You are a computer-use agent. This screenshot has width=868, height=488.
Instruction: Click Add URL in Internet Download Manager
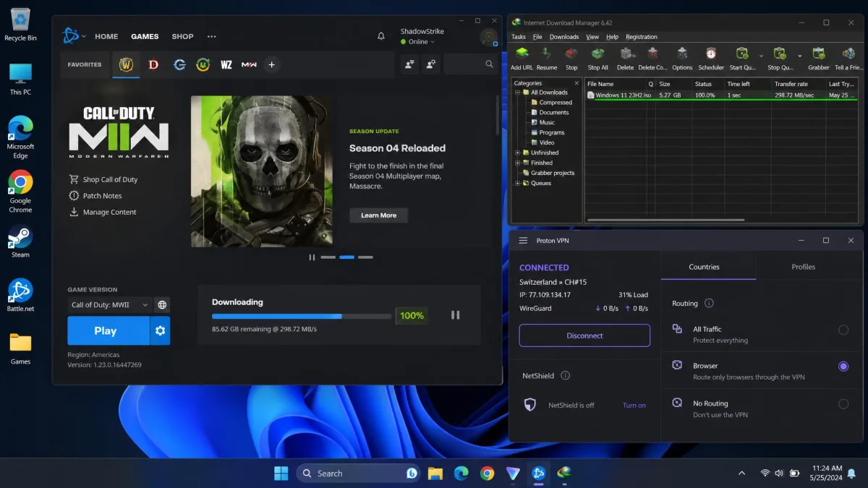[522, 58]
